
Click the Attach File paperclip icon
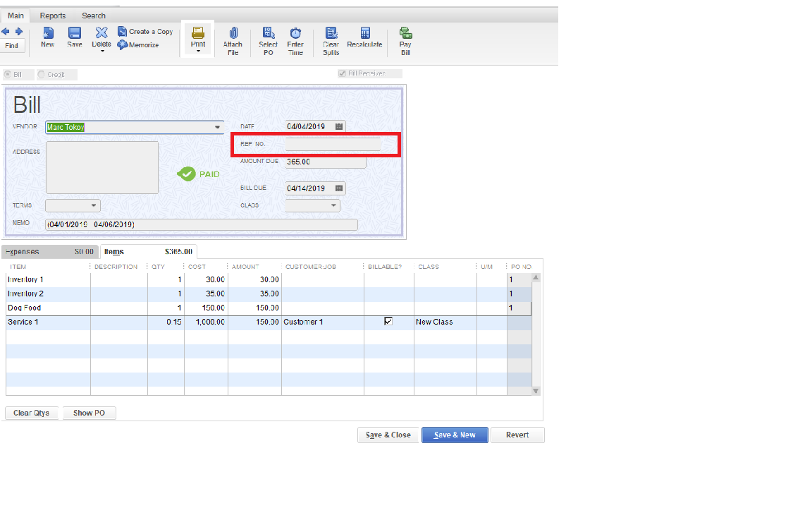click(233, 33)
